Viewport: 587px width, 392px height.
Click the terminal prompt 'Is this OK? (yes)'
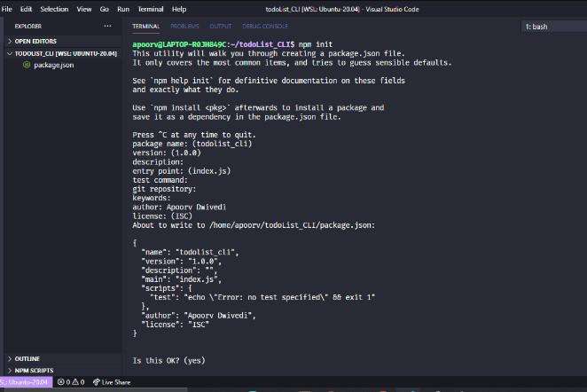[x=168, y=361]
